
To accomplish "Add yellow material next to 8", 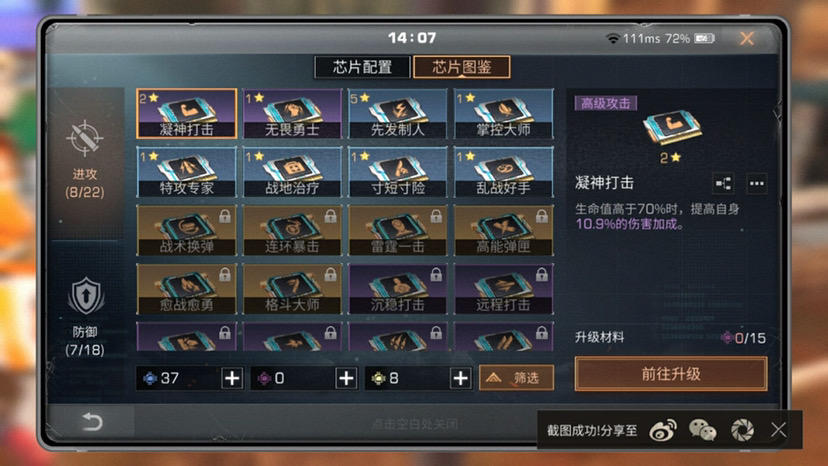I will point(460,378).
